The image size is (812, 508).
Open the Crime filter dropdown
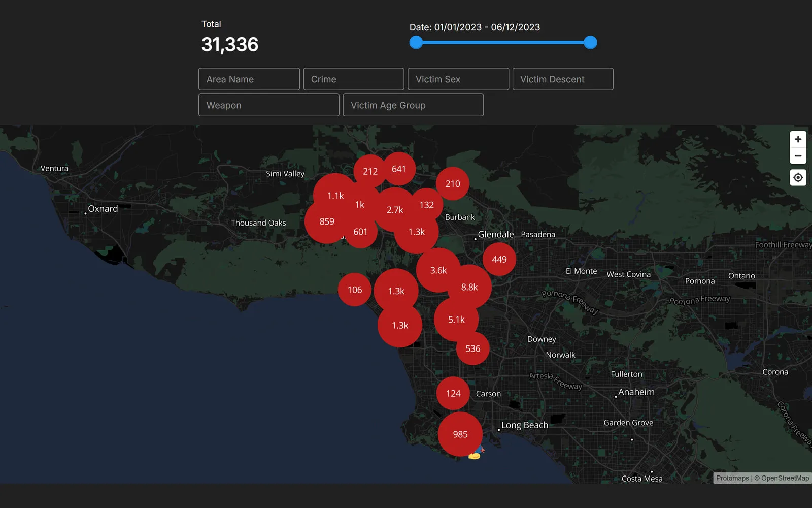[x=354, y=79]
